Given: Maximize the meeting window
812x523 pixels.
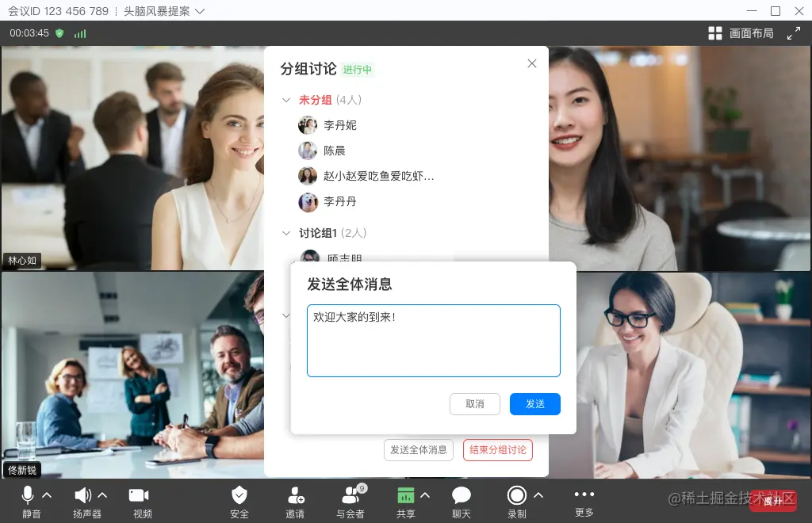Looking at the screenshot, I should (776, 11).
